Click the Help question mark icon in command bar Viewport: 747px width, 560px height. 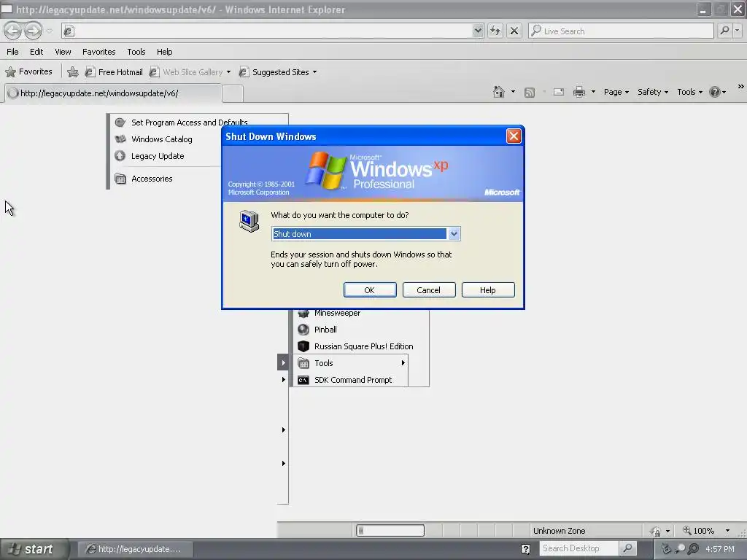pyautogui.click(x=715, y=92)
